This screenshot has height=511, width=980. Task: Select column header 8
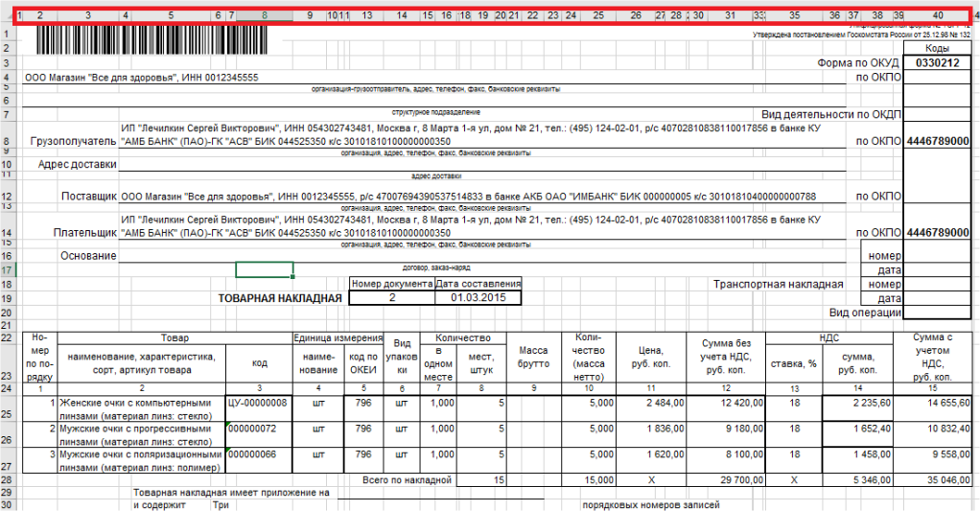tap(265, 15)
